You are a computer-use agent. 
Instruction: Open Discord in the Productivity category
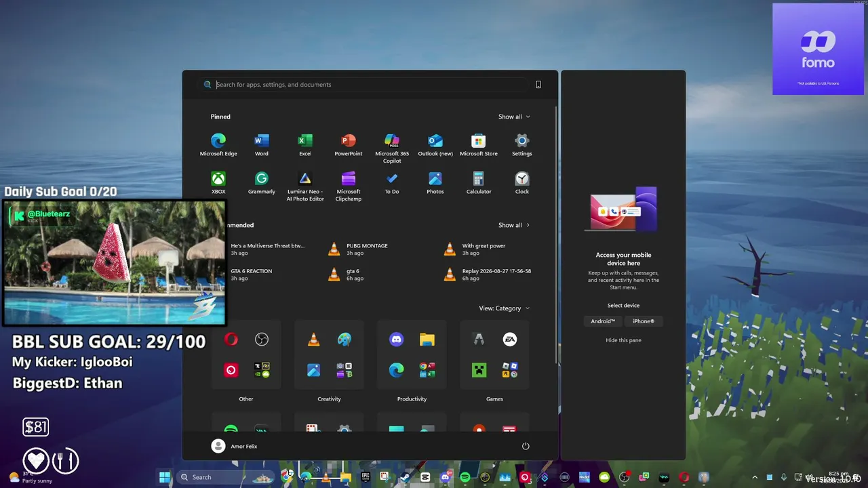[x=397, y=340]
